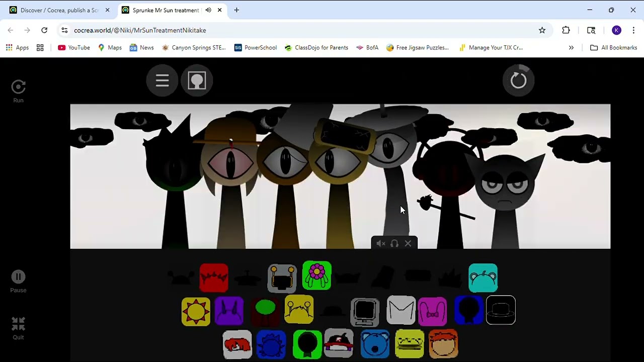Open the BofA bookmark
The image size is (644, 362).
coord(367,47)
